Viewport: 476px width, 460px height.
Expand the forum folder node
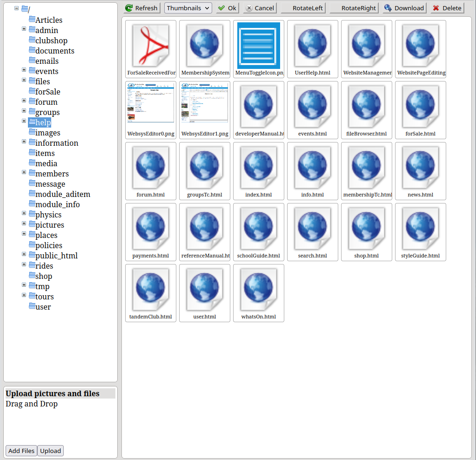[x=24, y=101]
